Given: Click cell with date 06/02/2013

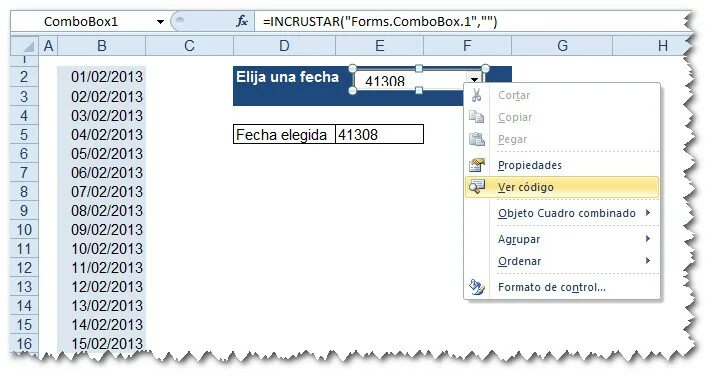Looking at the screenshot, I should coord(102,173).
